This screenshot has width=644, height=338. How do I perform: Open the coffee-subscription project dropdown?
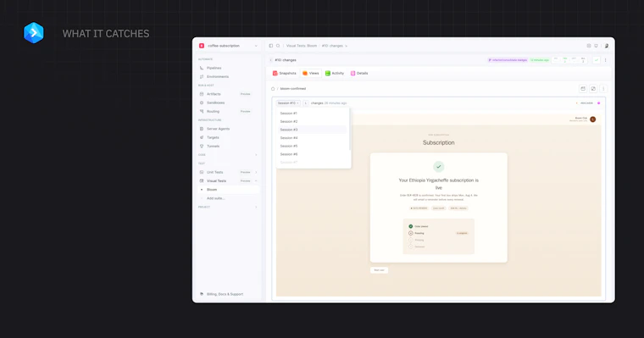coord(228,46)
